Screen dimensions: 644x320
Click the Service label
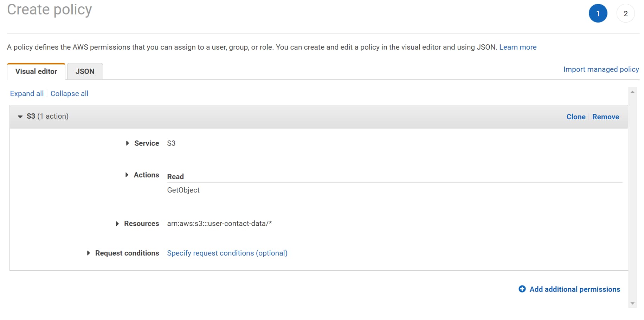147,143
